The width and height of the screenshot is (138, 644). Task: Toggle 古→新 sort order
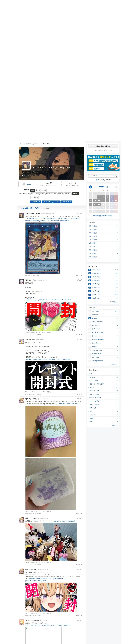click(x=44, y=190)
